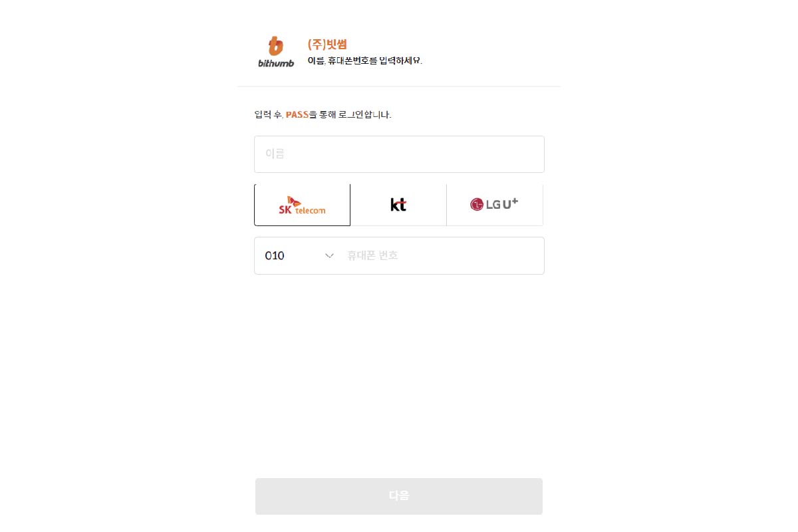798x532 pixels.
Task: Click the bithumb wordmark under the logo
Action: pyautogui.click(x=275, y=63)
